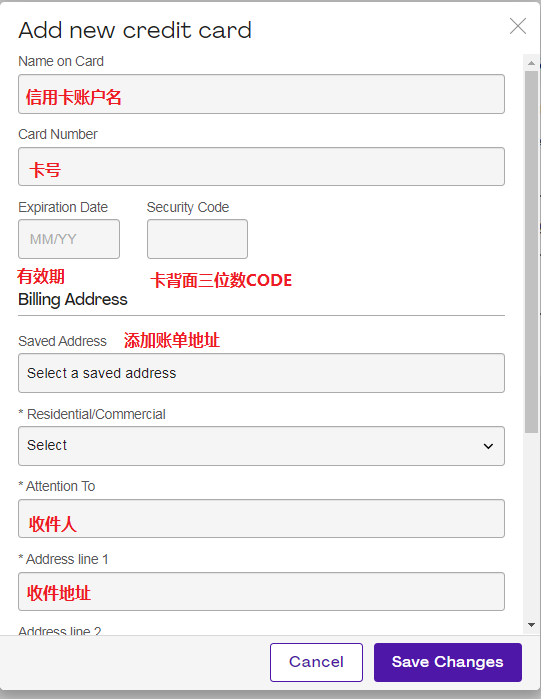Viewport: 541px width, 699px height.
Task: Click the Security Code label
Action: [188, 207]
